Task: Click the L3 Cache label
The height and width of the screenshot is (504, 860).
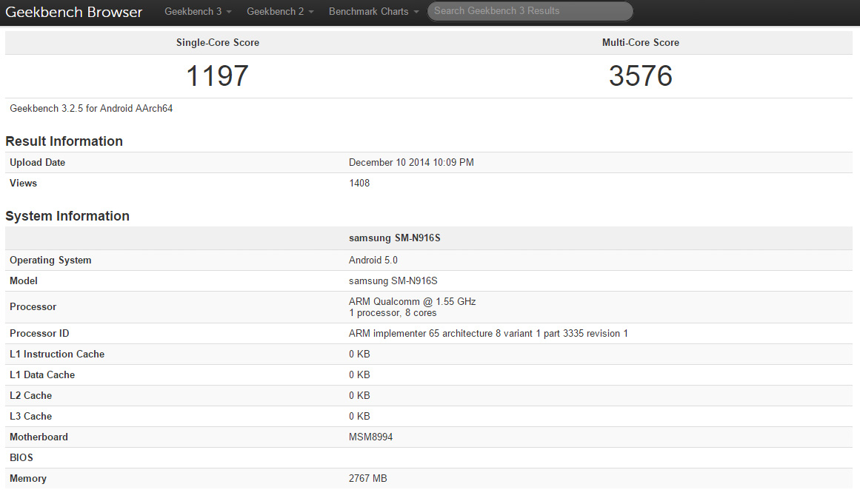Action: [30, 417]
